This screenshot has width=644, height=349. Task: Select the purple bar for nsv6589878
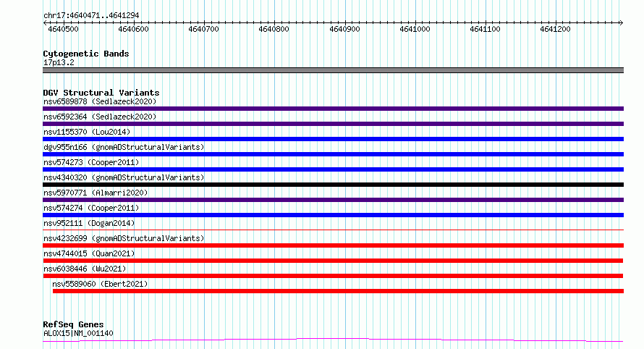pos(333,109)
